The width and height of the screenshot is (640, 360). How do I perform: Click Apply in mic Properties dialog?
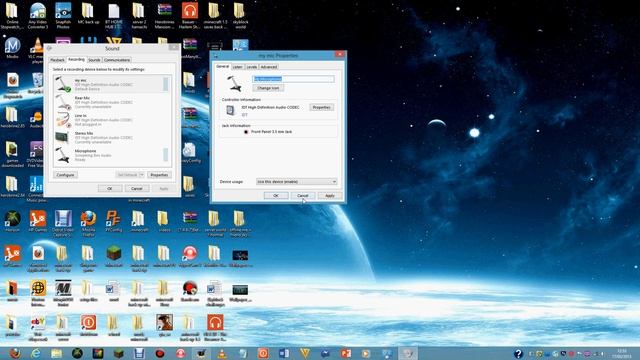click(330, 196)
